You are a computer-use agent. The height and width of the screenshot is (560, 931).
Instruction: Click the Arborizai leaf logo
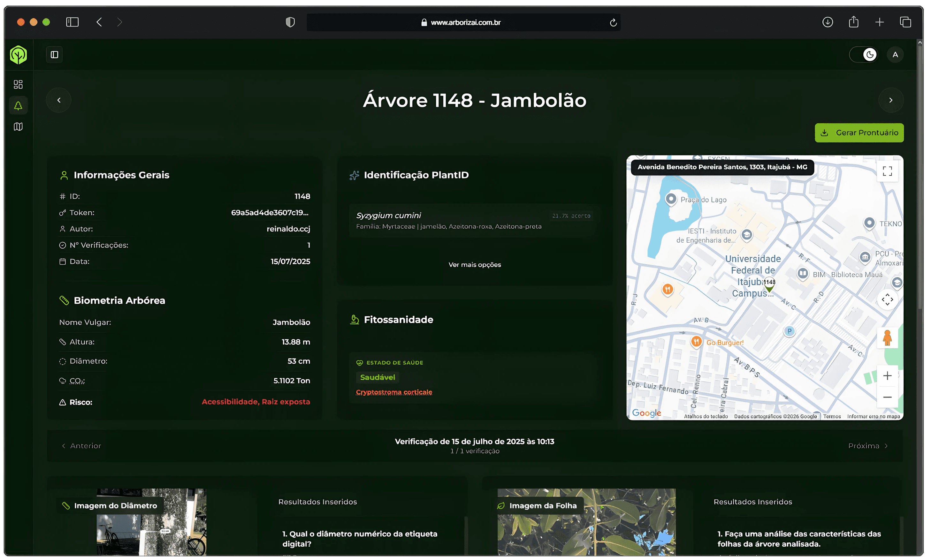pyautogui.click(x=18, y=55)
